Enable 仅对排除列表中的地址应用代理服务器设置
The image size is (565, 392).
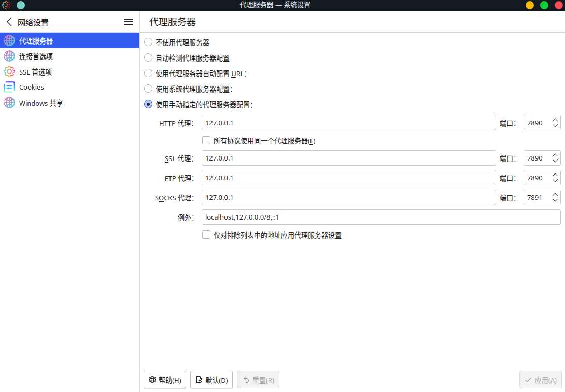[206, 235]
